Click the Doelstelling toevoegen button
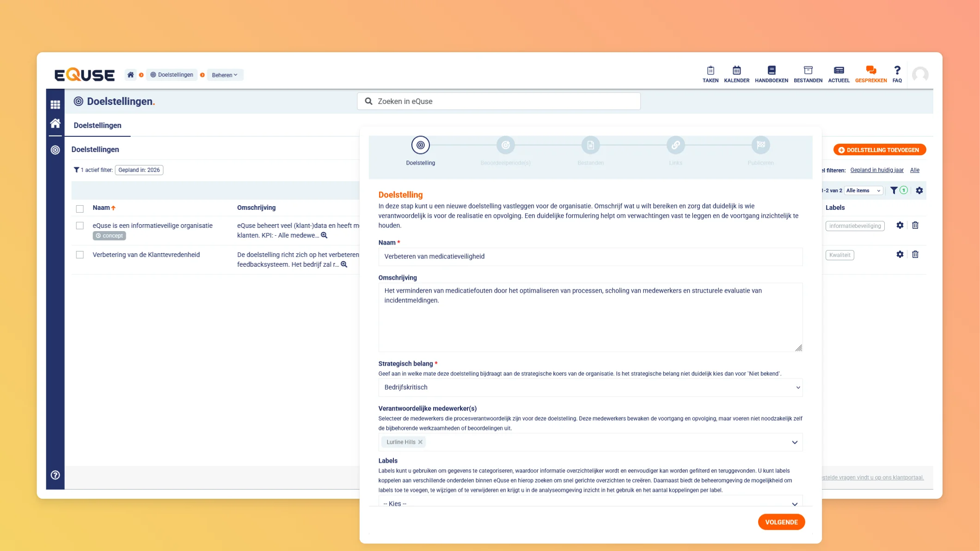Image resolution: width=980 pixels, height=551 pixels. click(x=879, y=150)
